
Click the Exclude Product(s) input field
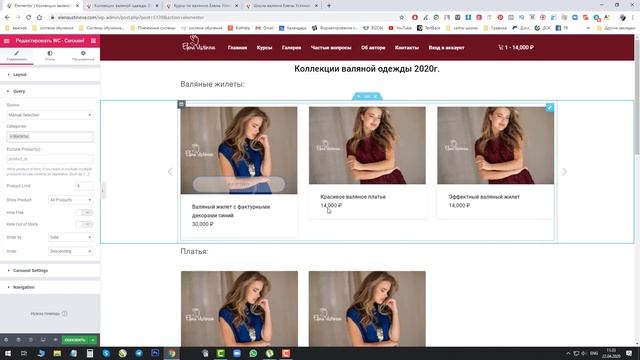[50, 159]
